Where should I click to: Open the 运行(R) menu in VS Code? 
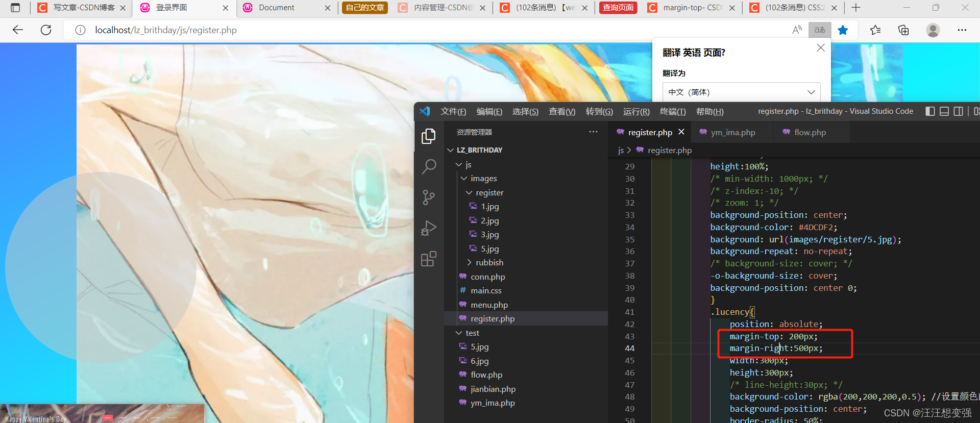[x=636, y=111]
